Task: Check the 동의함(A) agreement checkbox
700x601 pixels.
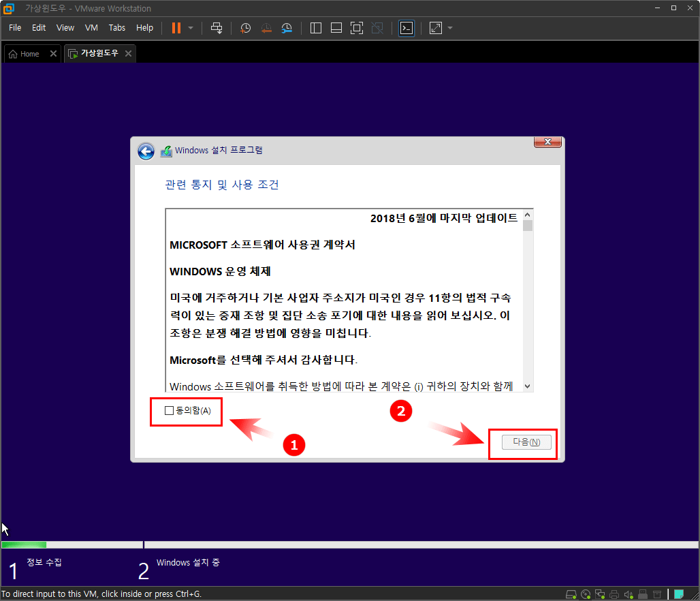Action: pos(169,411)
